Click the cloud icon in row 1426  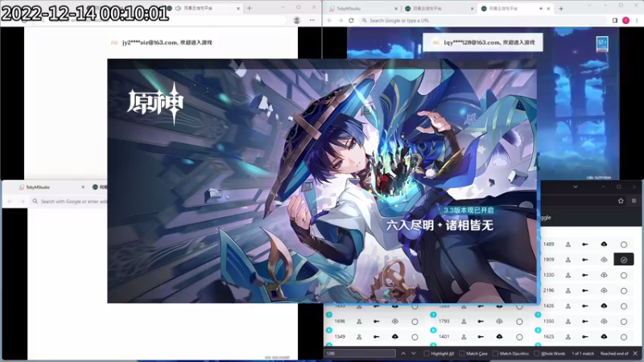[x=604, y=306]
